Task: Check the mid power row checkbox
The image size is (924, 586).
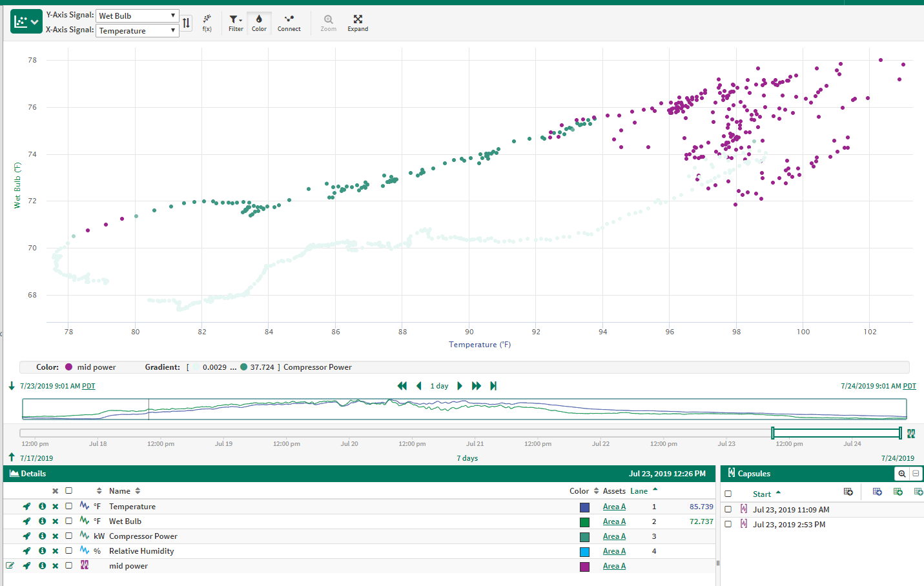Action: (69, 566)
